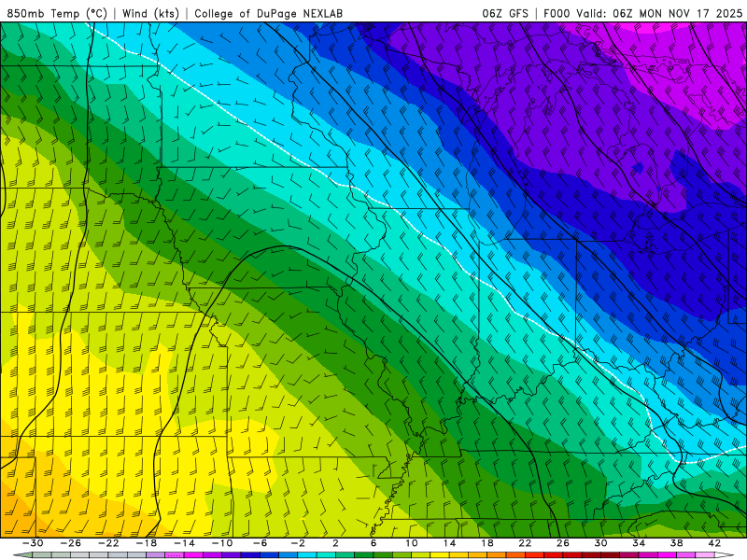Click the 22 colorbar label
The width and height of the screenshot is (747, 560).
pos(525,543)
